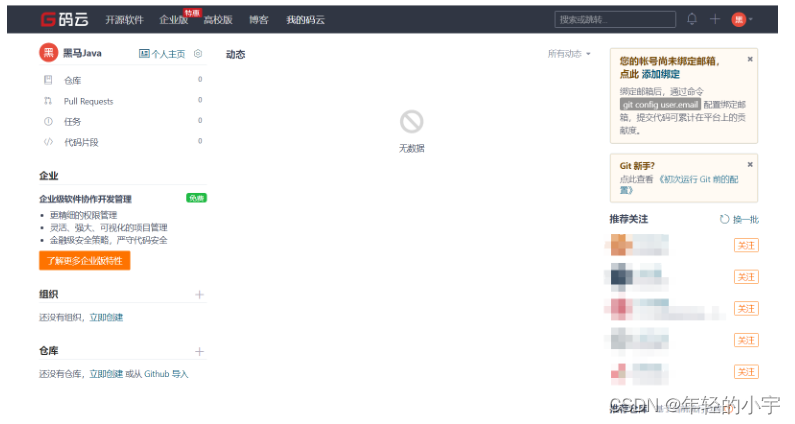
Task: Click the 添加绑定 email link
Action: pyautogui.click(x=661, y=74)
